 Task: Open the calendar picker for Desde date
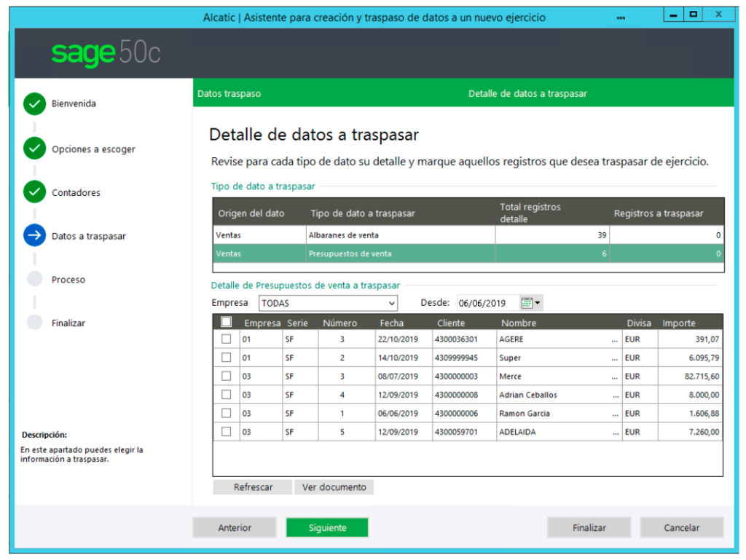click(527, 303)
